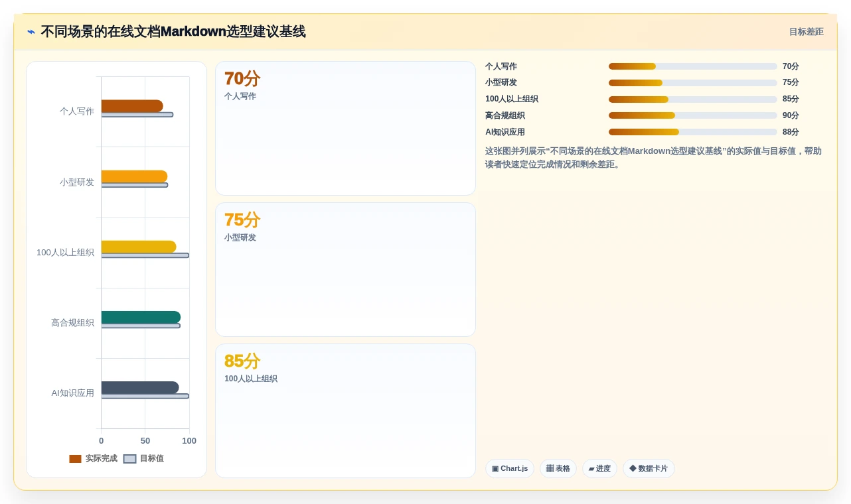Click the 小型研发 axis label in chart
Image resolution: width=851 pixels, height=504 pixels.
pyautogui.click(x=77, y=182)
